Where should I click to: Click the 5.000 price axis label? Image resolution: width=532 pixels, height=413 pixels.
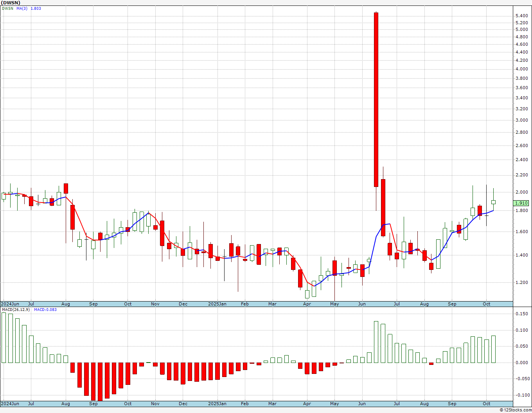521,29
